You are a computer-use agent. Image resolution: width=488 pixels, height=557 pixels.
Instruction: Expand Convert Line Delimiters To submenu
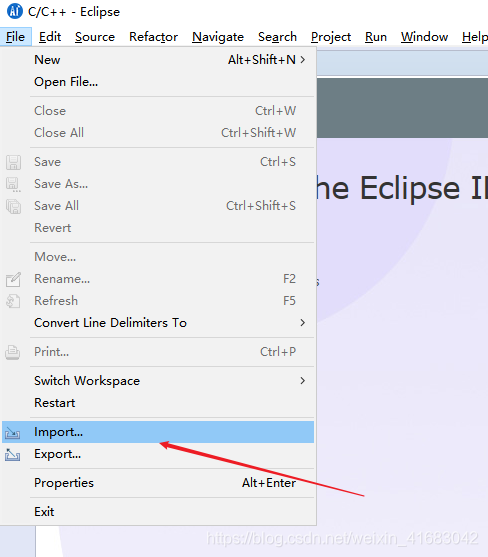303,323
